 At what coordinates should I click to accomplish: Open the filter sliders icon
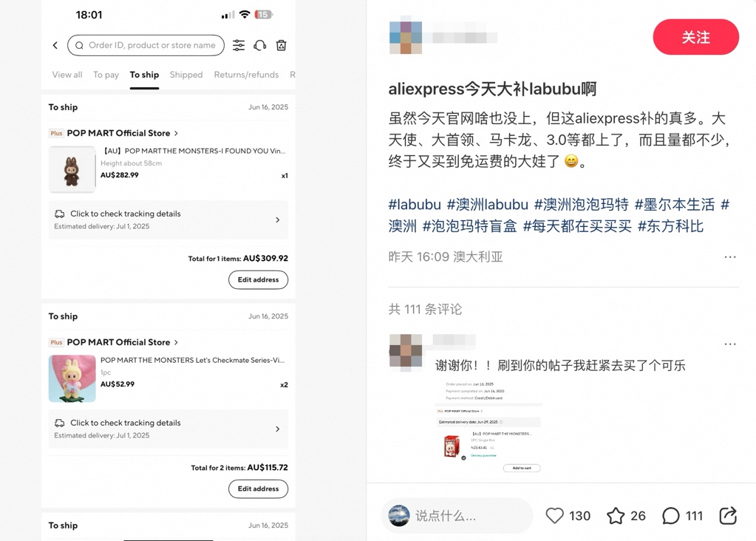[x=239, y=45]
